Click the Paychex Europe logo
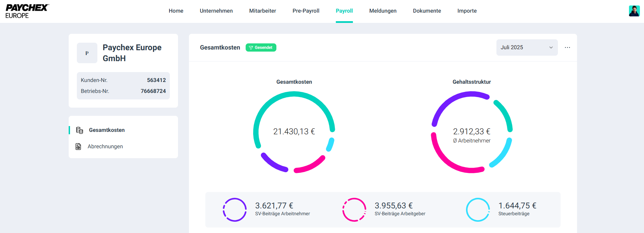 coord(27,11)
